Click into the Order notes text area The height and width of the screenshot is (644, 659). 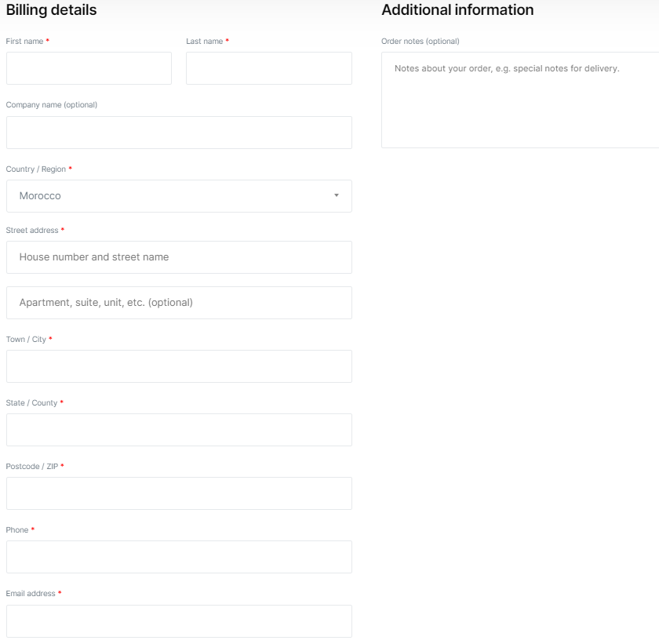point(519,100)
